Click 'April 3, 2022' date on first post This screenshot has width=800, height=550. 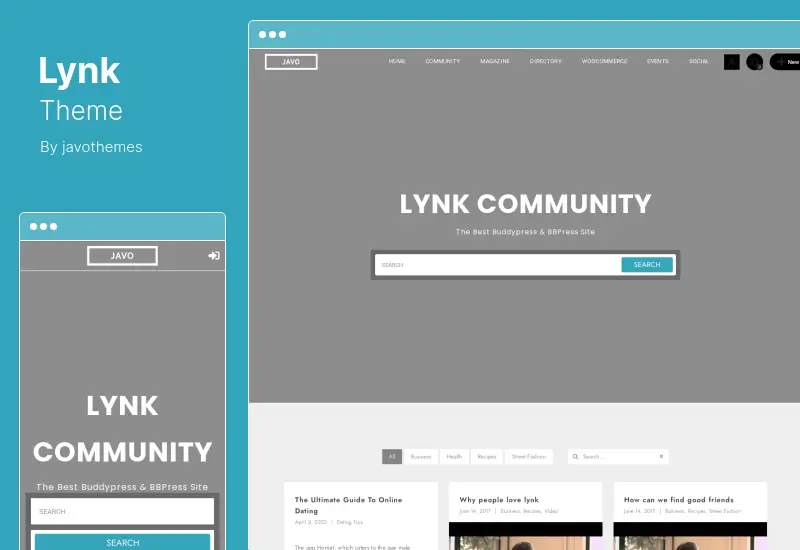click(311, 522)
